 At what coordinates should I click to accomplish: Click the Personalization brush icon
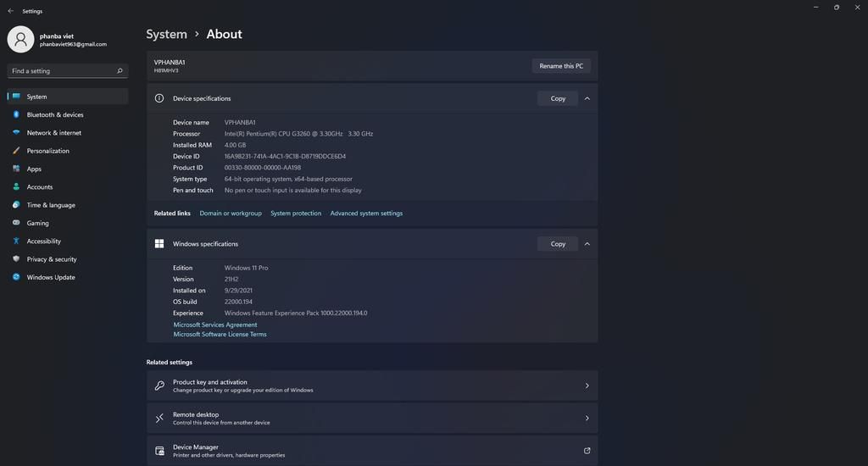[16, 151]
